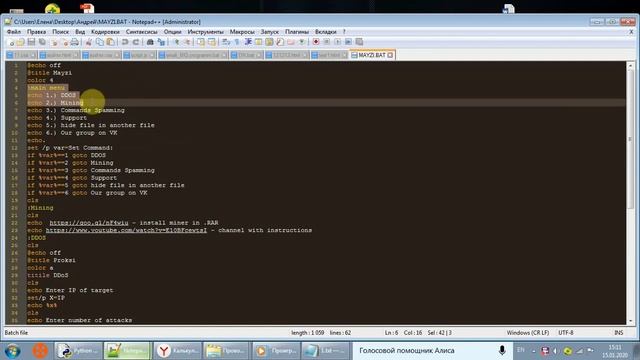Copy selection using the Copy icon
The height and width of the screenshot is (360, 640).
pyautogui.click(x=100, y=42)
